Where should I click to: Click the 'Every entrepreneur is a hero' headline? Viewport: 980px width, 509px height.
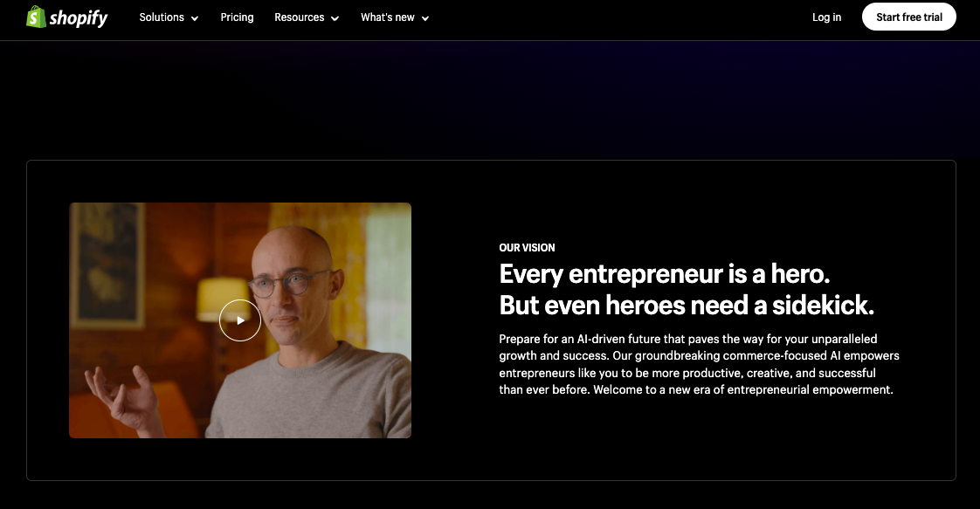(x=665, y=273)
